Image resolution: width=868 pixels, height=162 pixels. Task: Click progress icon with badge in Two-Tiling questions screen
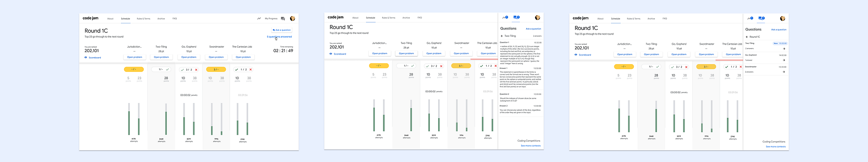click(x=505, y=17)
